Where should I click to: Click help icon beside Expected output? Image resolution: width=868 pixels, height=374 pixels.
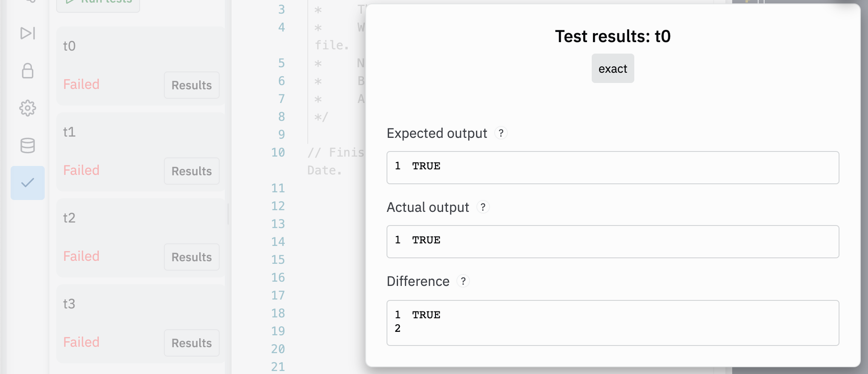[x=501, y=133]
